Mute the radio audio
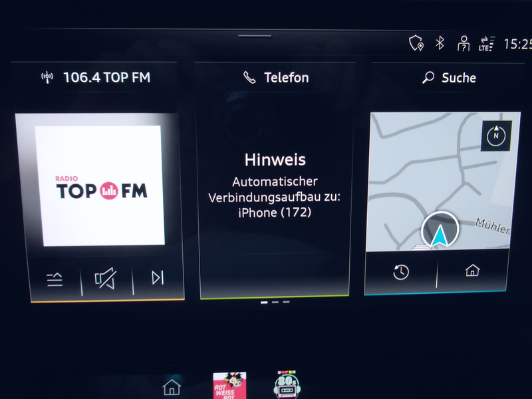The image size is (532, 399). click(106, 279)
